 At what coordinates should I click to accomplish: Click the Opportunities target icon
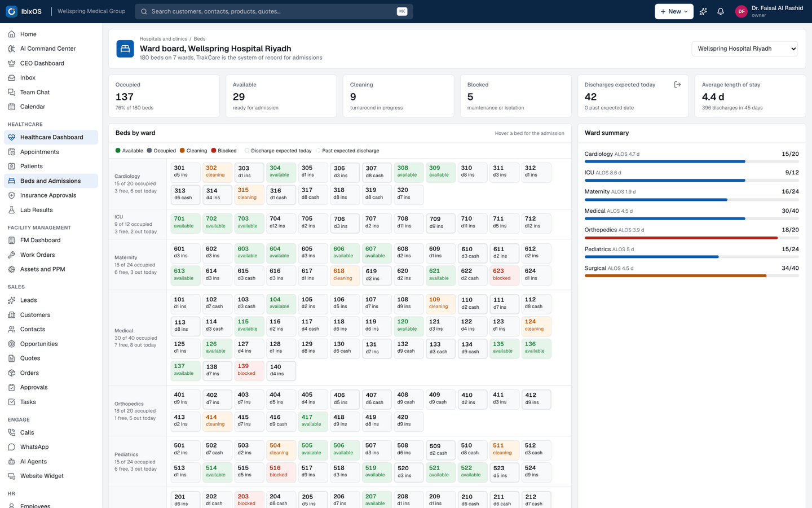[11, 344]
